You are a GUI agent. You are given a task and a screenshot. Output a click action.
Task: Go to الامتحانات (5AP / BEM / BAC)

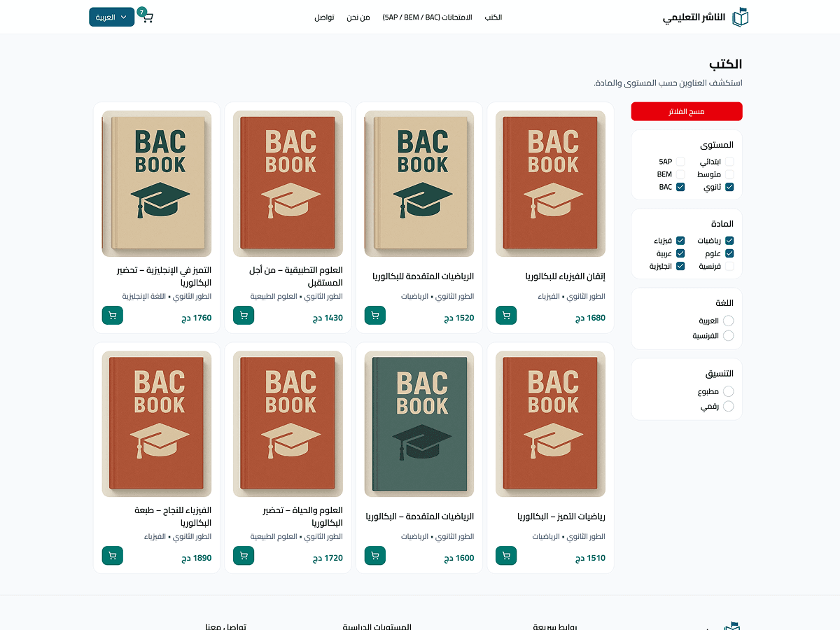click(427, 17)
